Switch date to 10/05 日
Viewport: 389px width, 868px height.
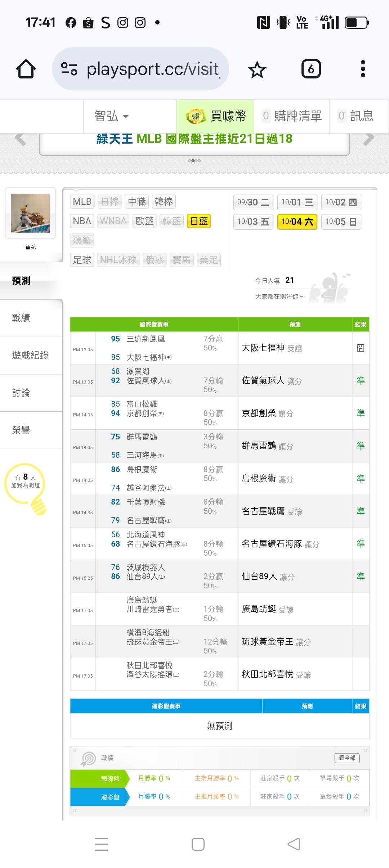[341, 221]
